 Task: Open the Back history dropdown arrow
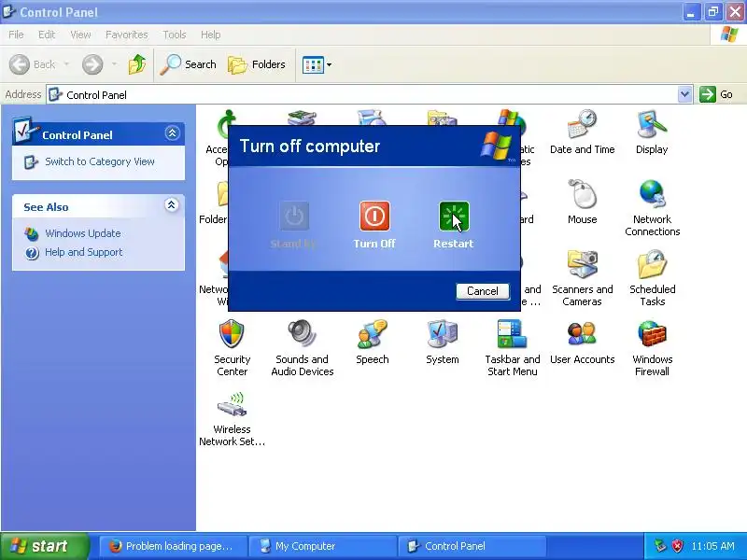[66, 64]
